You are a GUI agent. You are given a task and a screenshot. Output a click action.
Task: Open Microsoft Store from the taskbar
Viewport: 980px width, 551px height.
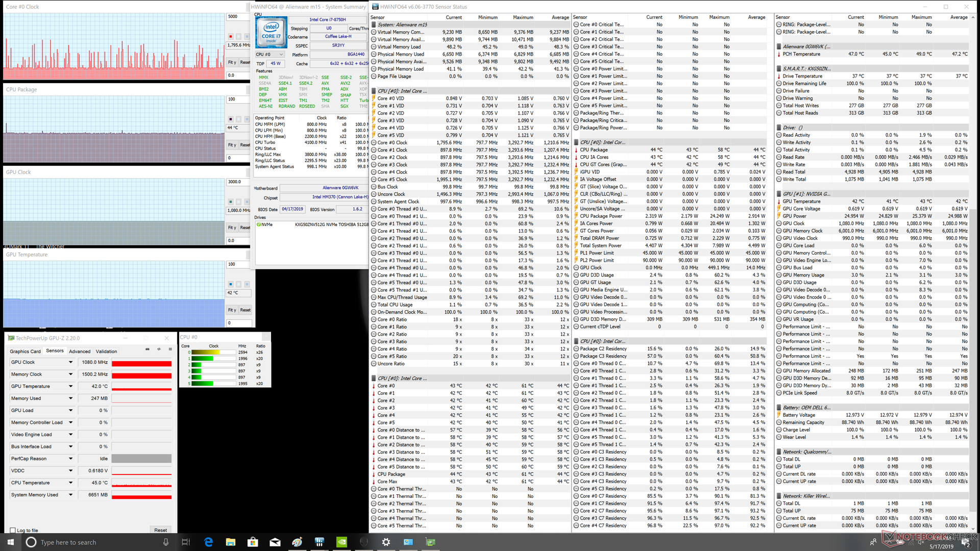[x=253, y=542]
